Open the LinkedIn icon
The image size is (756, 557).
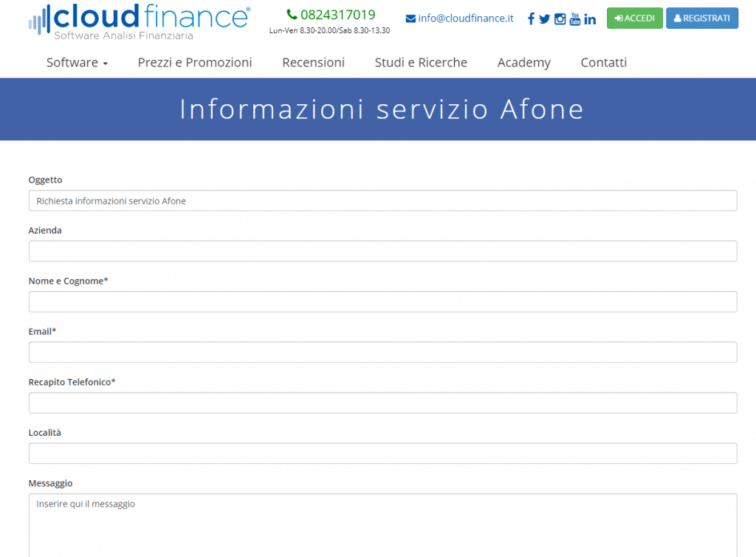(x=590, y=18)
